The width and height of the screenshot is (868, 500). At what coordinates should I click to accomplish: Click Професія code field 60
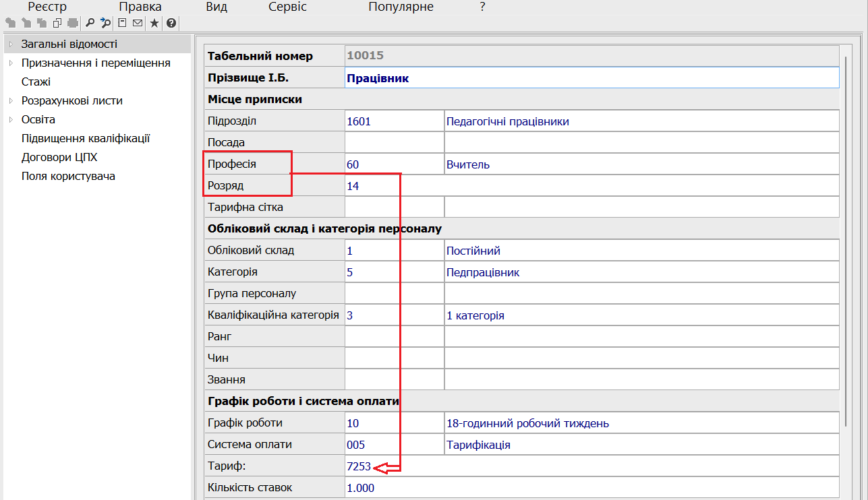[x=394, y=164]
